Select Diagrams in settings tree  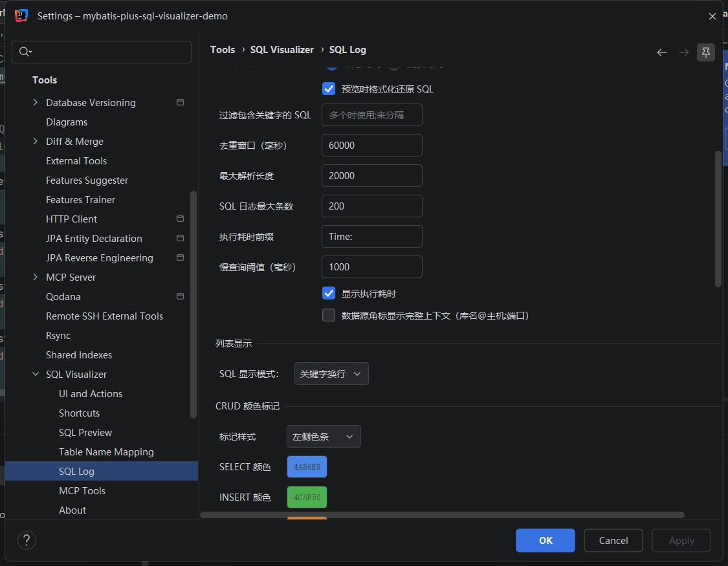click(67, 122)
